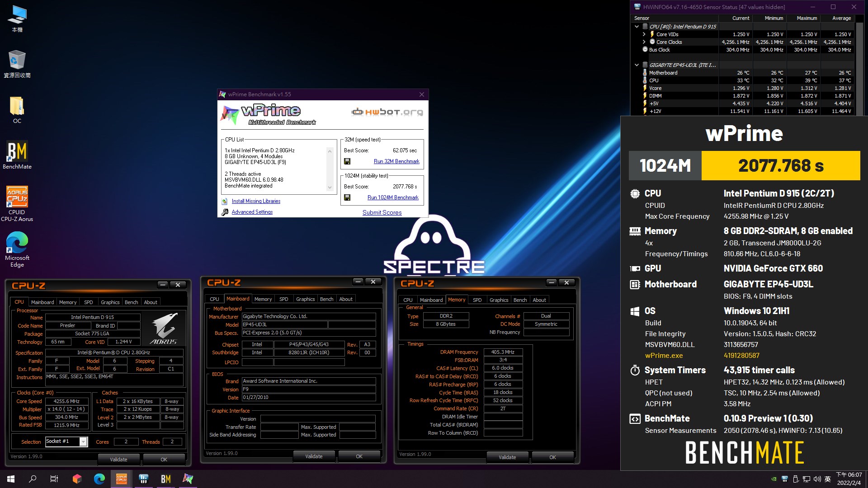Click save icon next to 1024M best score

(x=347, y=197)
